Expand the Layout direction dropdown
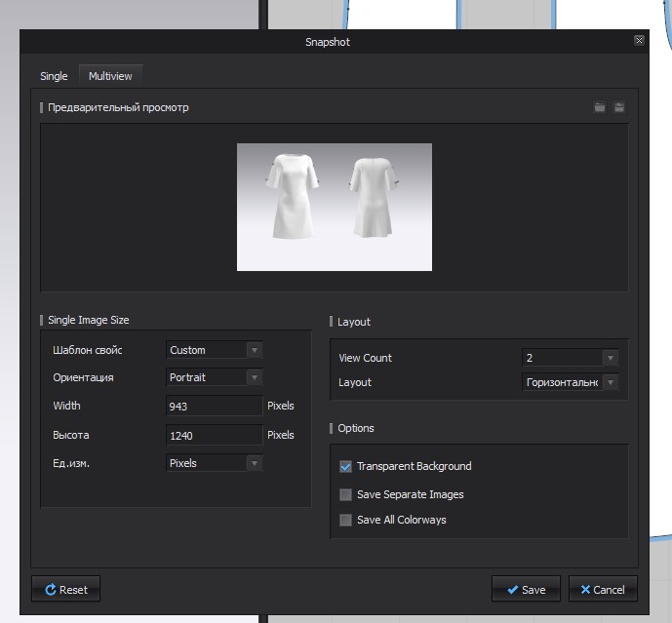Image resolution: width=672 pixels, height=623 pixels. pos(570,383)
